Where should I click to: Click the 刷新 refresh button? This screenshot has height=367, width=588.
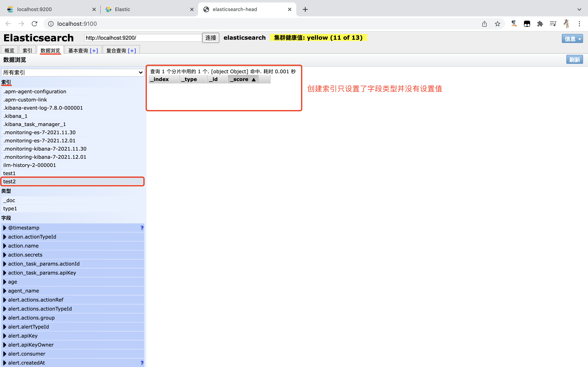point(574,60)
